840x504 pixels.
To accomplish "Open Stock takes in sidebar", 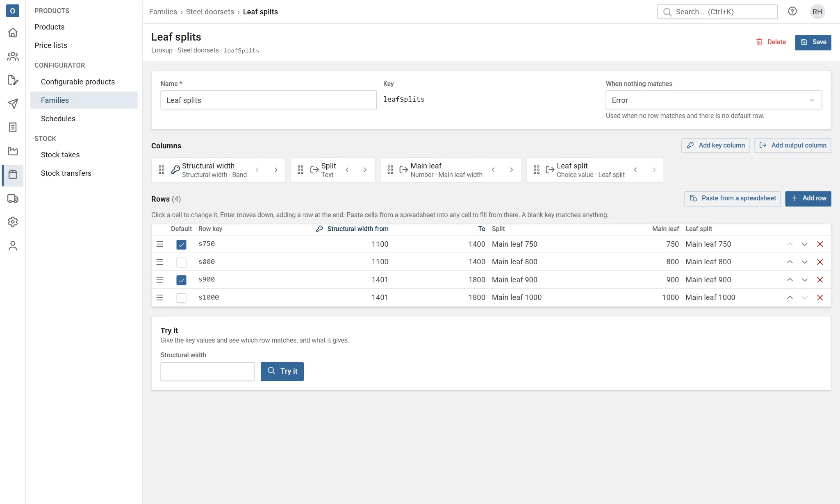I will point(60,154).
